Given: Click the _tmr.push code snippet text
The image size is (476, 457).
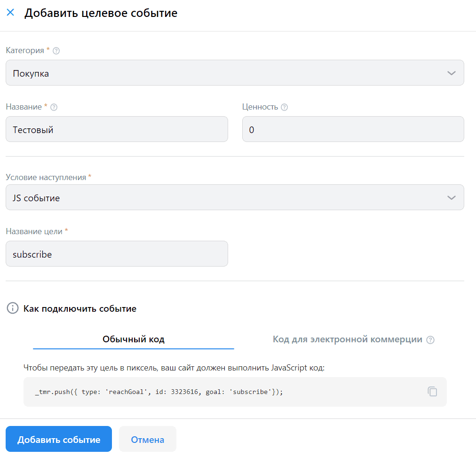Looking at the screenshot, I should 159,392.
